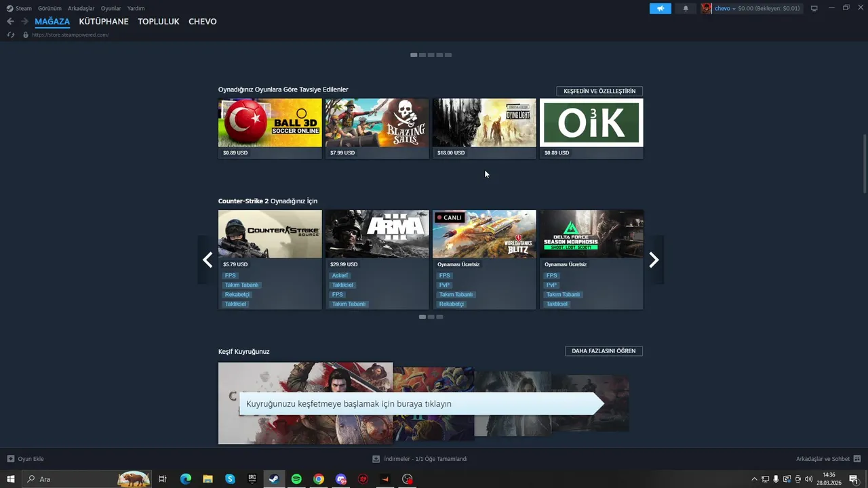The height and width of the screenshot is (488, 868).
Task: Reload the store page
Action: click(11, 35)
